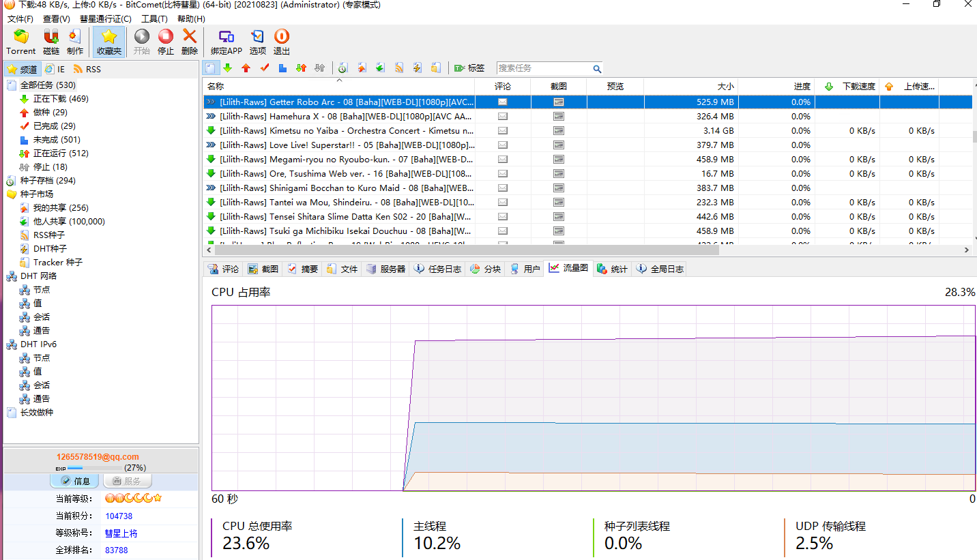
Task: Open the 绑定APP bind app tool
Action: tap(227, 42)
